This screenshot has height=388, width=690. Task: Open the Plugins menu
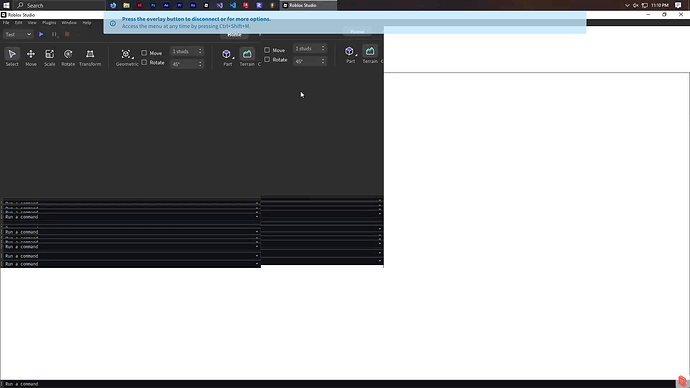(49, 22)
